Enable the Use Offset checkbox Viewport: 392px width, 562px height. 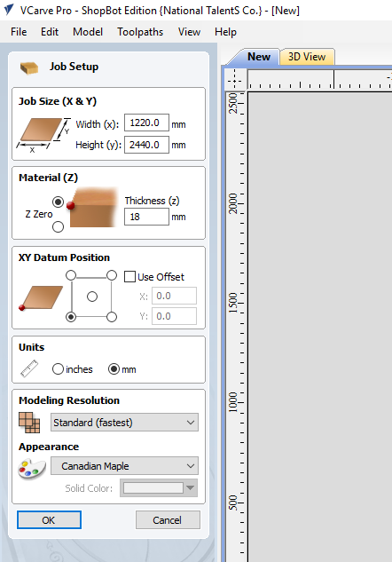click(129, 277)
